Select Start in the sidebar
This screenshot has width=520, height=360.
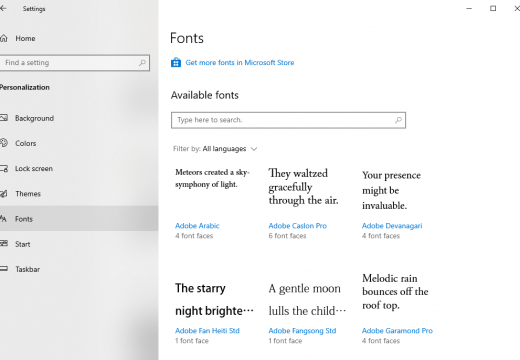[x=23, y=244]
